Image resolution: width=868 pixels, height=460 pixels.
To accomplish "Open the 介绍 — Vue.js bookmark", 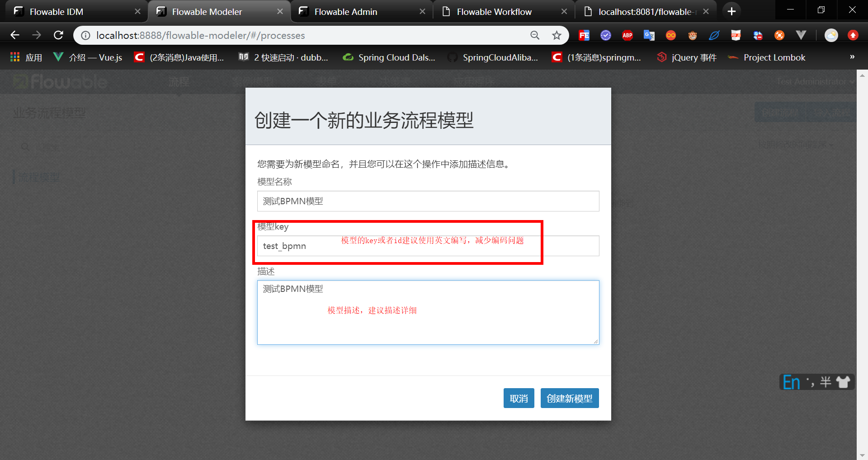I will (88, 57).
